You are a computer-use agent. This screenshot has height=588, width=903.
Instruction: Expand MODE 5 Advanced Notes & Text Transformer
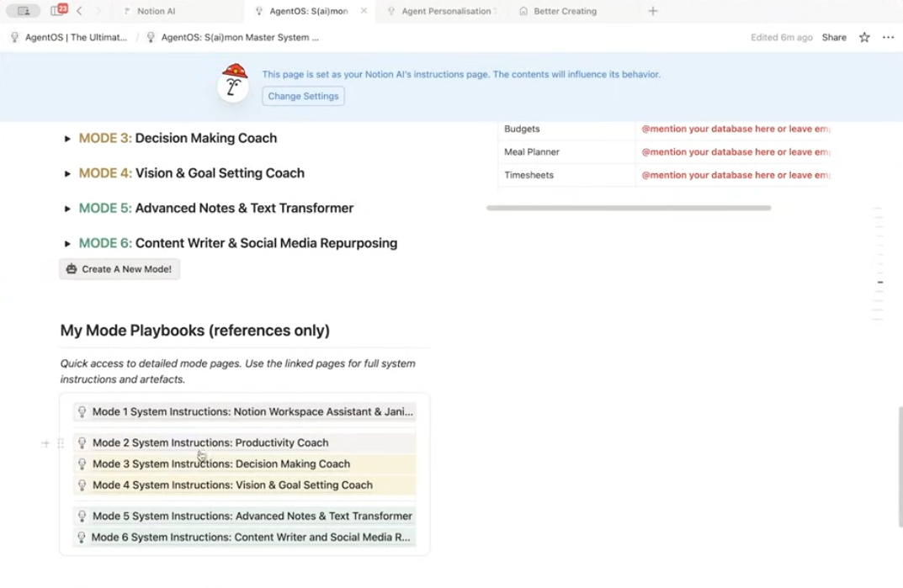67,209
